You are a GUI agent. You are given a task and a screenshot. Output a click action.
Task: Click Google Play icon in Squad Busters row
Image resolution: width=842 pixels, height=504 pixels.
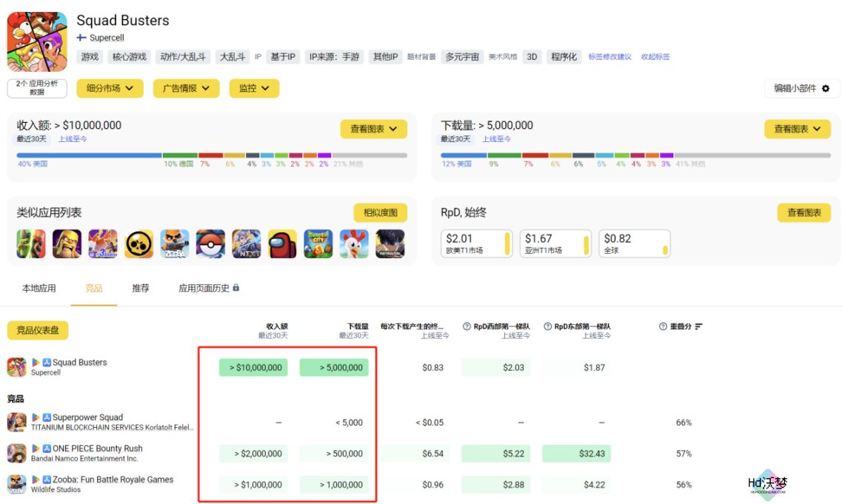coord(36,363)
